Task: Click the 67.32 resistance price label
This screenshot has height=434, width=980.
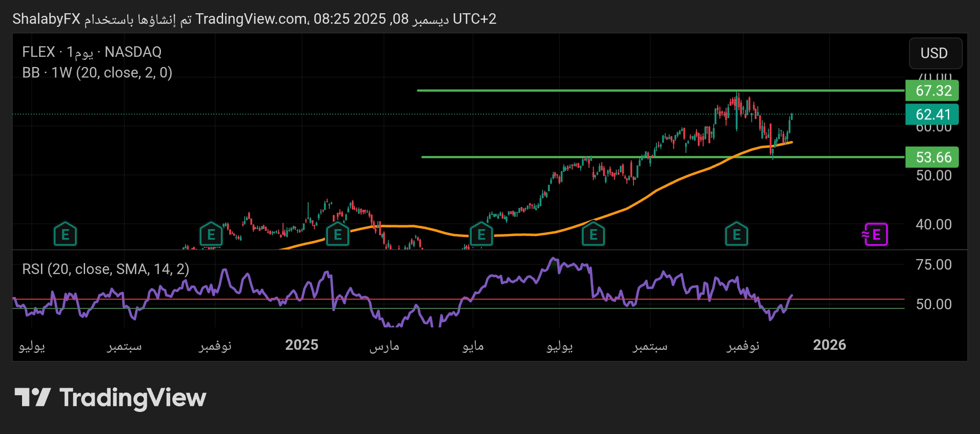Action: [x=932, y=91]
